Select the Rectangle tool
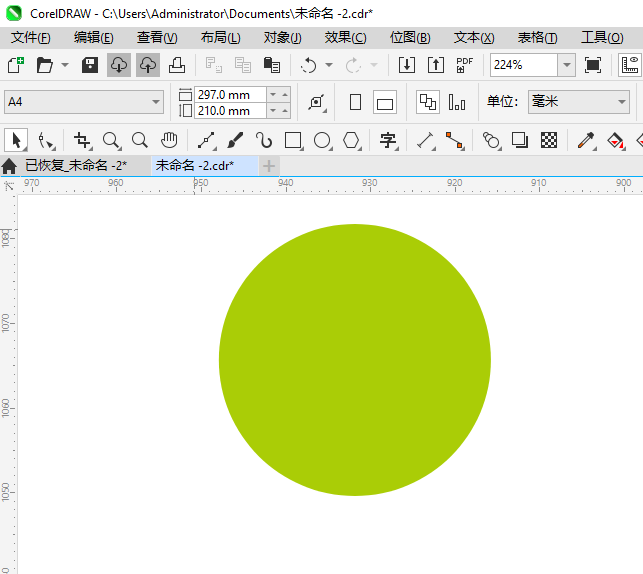The width and height of the screenshot is (643, 574). point(293,141)
